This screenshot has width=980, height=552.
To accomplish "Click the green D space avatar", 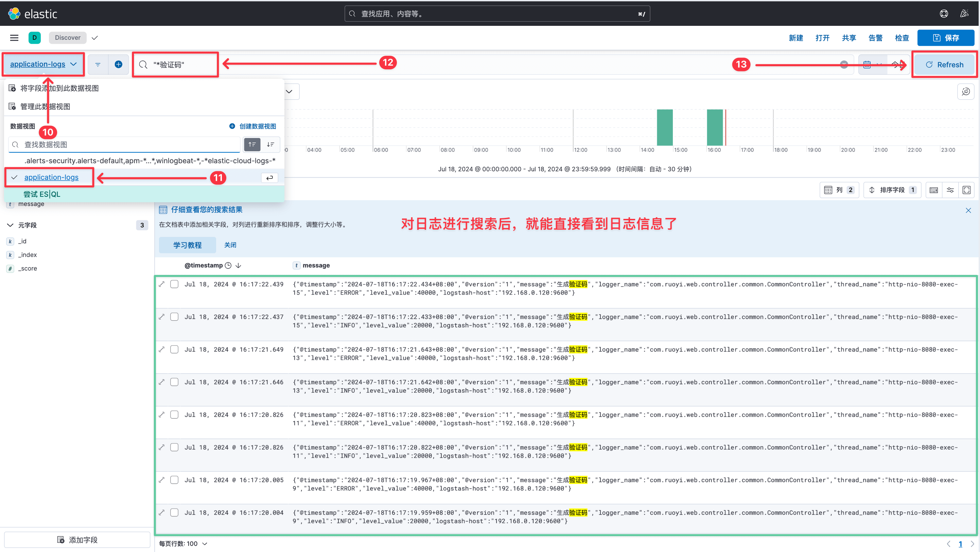I will pos(35,38).
